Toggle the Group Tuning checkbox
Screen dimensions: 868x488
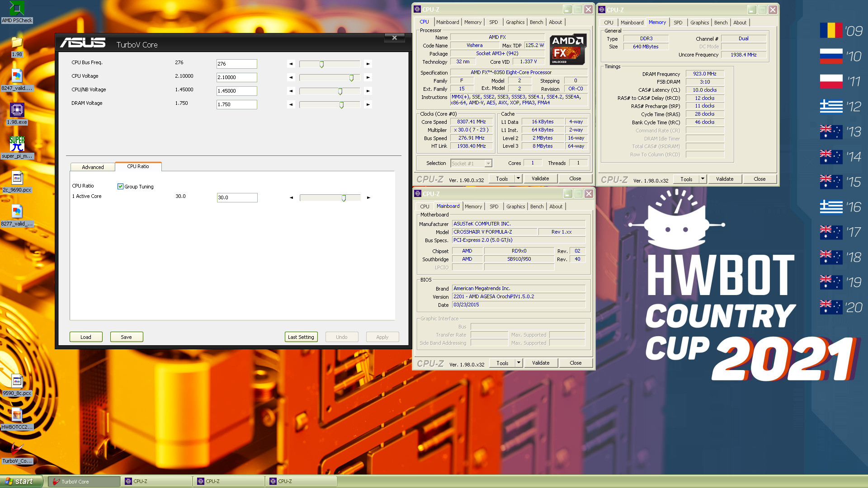(x=120, y=186)
